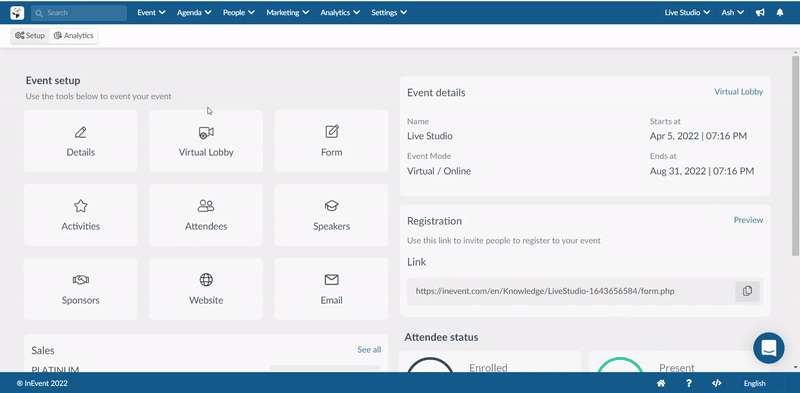The width and height of the screenshot is (800, 393).
Task: Copy the registration link with copy icon
Action: click(747, 291)
